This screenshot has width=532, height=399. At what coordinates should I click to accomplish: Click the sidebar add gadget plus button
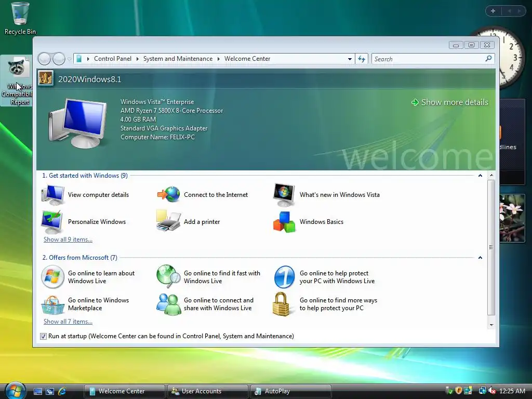point(493,11)
